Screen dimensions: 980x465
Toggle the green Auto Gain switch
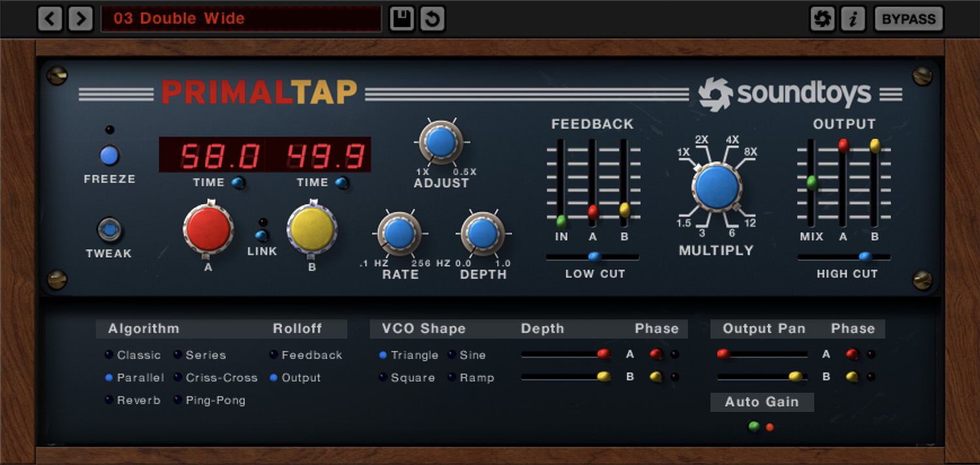754,426
